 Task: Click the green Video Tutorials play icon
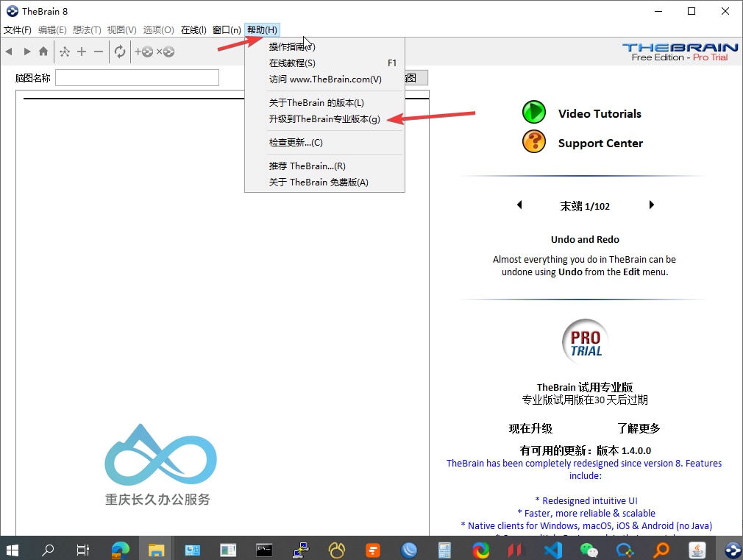pos(534,113)
